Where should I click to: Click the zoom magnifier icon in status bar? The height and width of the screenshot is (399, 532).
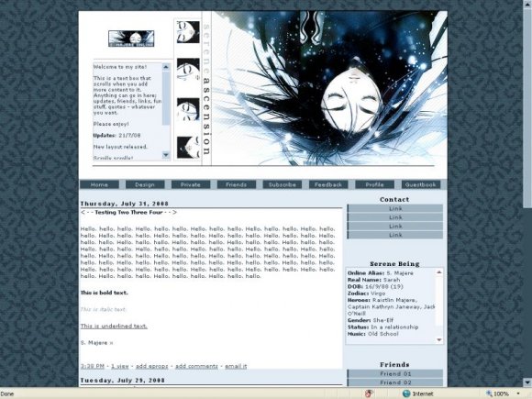(489, 393)
